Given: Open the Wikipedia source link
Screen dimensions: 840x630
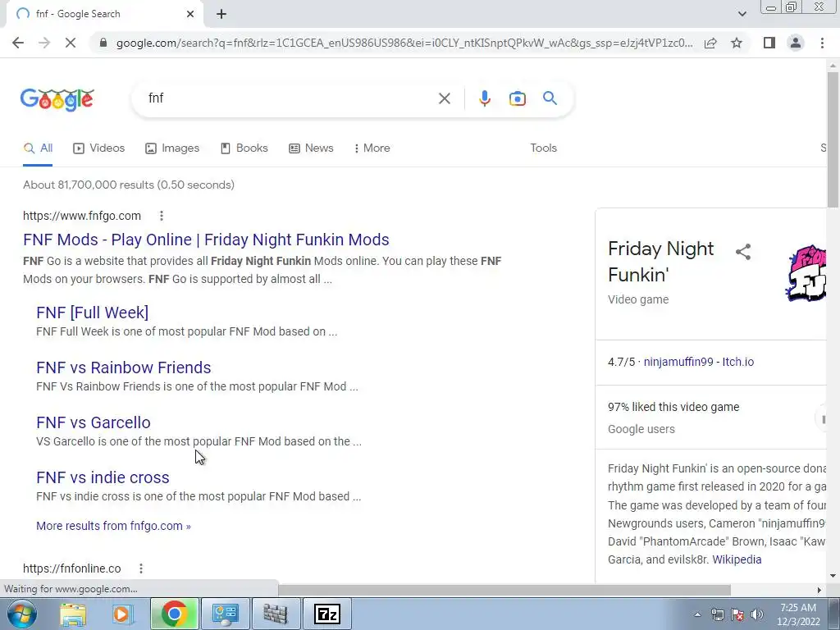Looking at the screenshot, I should coord(737,559).
